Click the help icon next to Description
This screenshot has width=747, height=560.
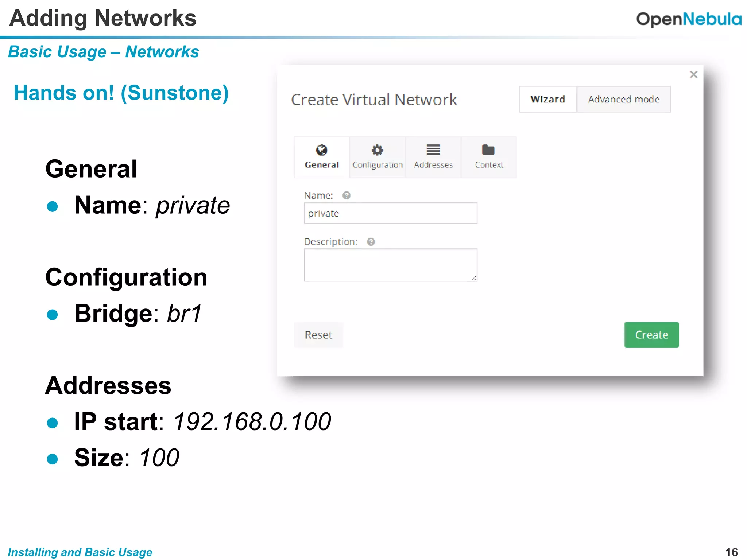pyautogui.click(x=371, y=242)
